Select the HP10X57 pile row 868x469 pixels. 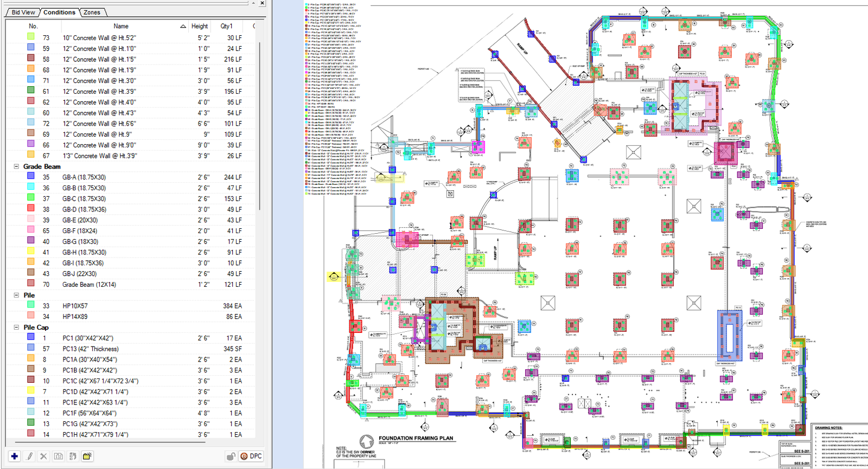tap(75, 306)
